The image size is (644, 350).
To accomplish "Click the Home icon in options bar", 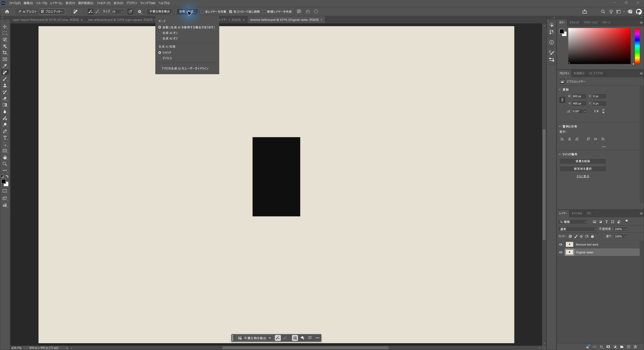I will pos(7,12).
